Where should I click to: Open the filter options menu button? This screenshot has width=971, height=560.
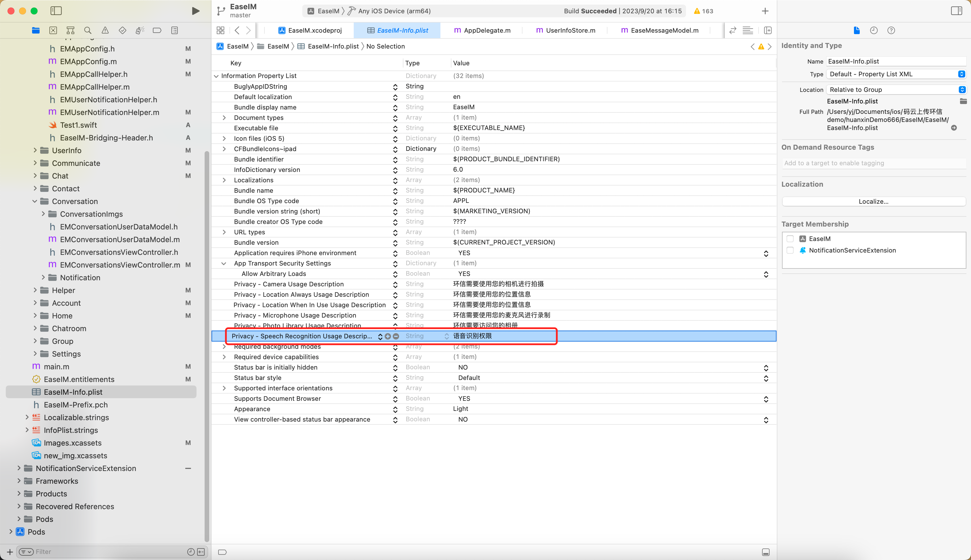click(x=26, y=552)
